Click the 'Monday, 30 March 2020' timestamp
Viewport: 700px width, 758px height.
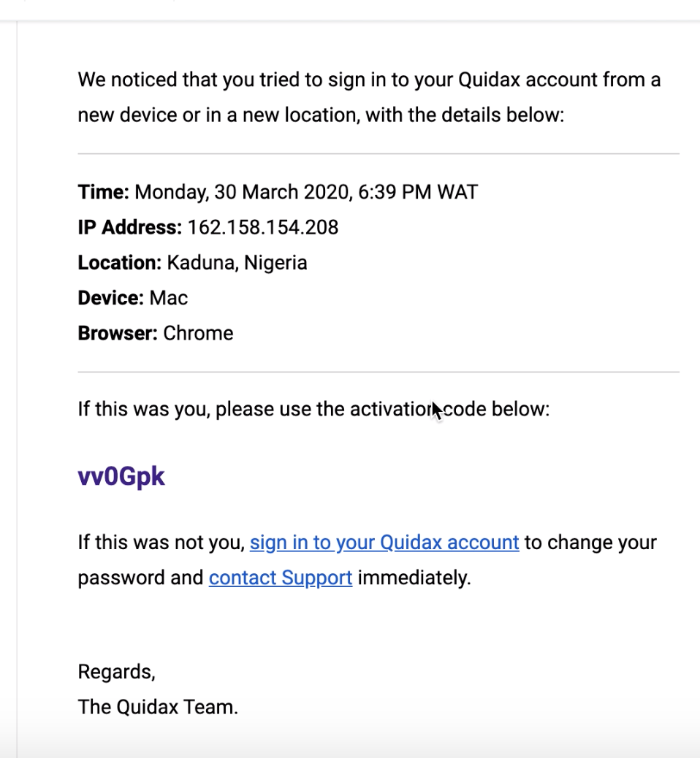[x=242, y=192]
